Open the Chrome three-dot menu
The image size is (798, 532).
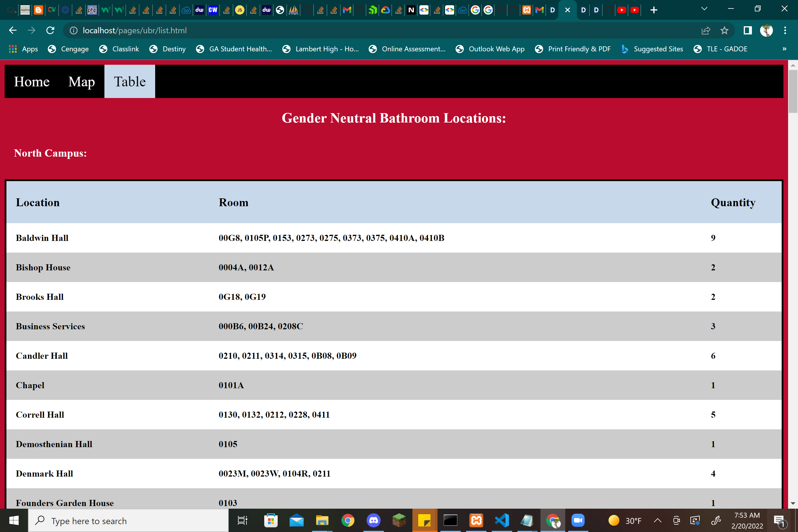pyautogui.click(x=785, y=31)
